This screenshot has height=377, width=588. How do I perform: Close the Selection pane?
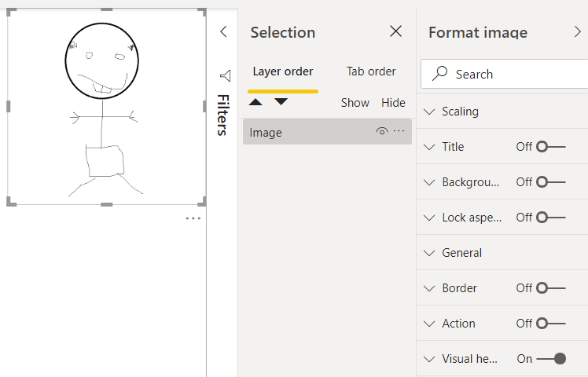[x=396, y=31]
